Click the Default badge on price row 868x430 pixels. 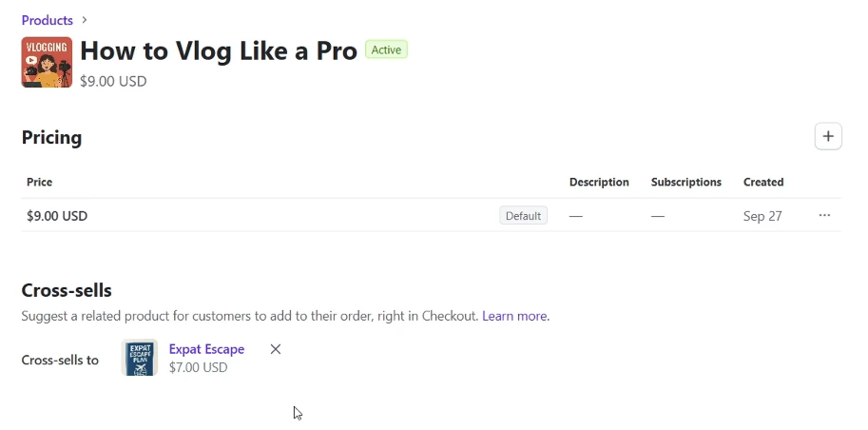(x=523, y=216)
